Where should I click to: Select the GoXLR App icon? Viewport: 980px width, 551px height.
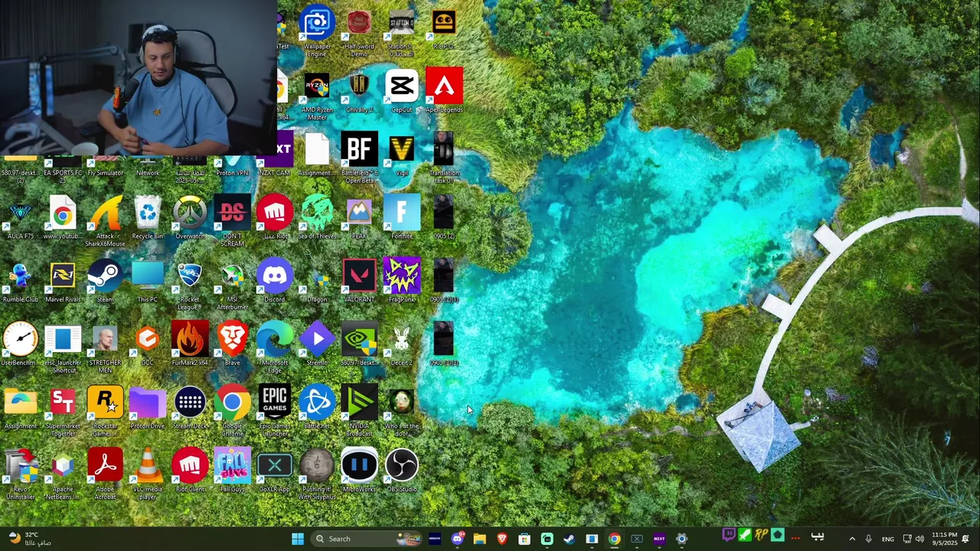274,470
